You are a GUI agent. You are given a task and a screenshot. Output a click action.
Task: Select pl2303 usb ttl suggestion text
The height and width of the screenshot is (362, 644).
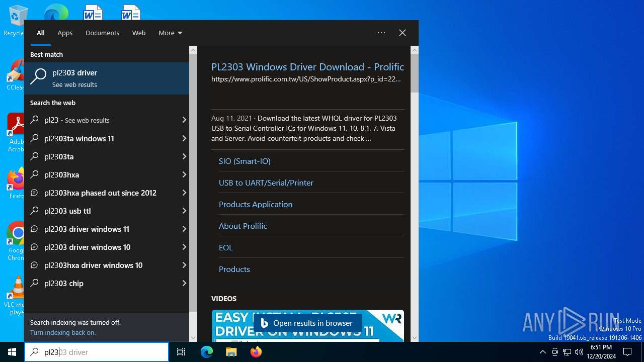pyautogui.click(x=67, y=211)
